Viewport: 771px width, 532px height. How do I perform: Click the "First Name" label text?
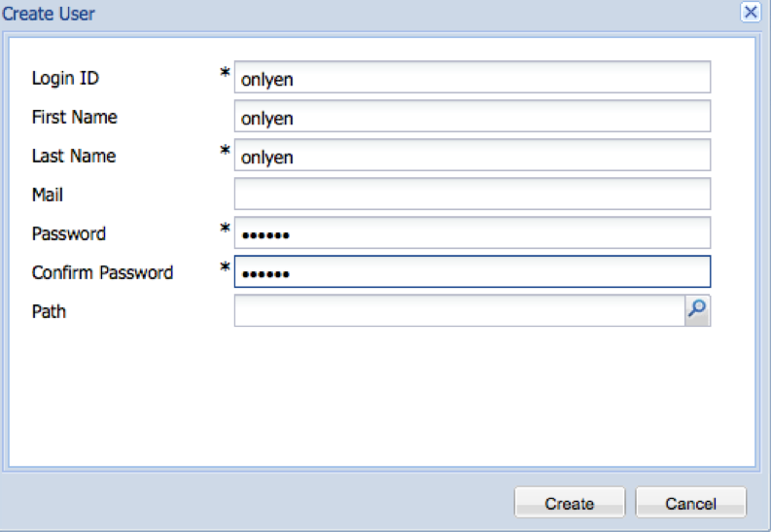pyautogui.click(x=74, y=117)
